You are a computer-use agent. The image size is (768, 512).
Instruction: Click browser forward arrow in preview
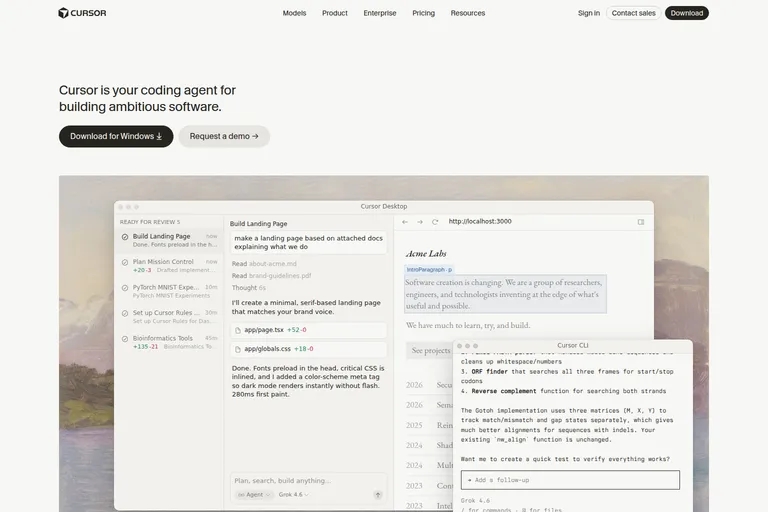420,222
